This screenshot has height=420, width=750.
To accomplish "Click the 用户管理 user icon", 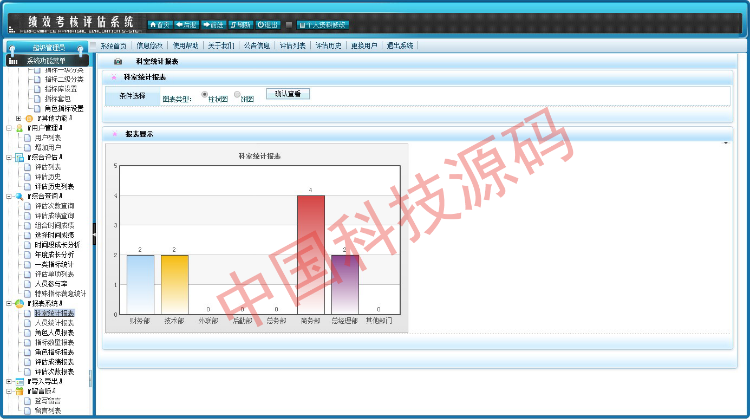I will [19, 128].
